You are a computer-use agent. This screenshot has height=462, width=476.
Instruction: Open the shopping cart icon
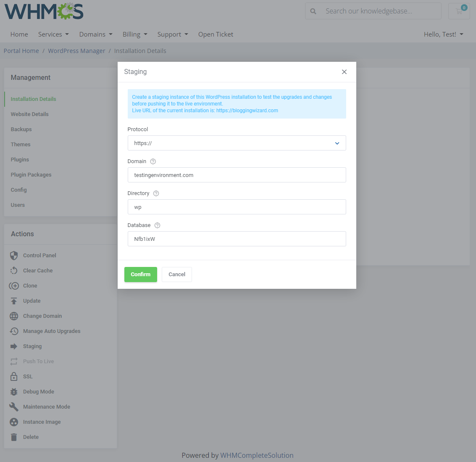459,11
